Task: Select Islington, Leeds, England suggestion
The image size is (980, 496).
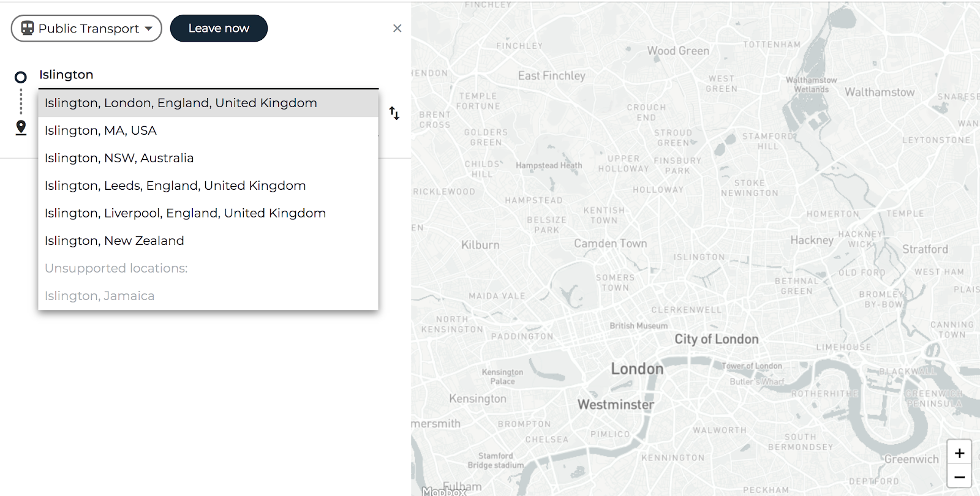Action: coord(175,186)
